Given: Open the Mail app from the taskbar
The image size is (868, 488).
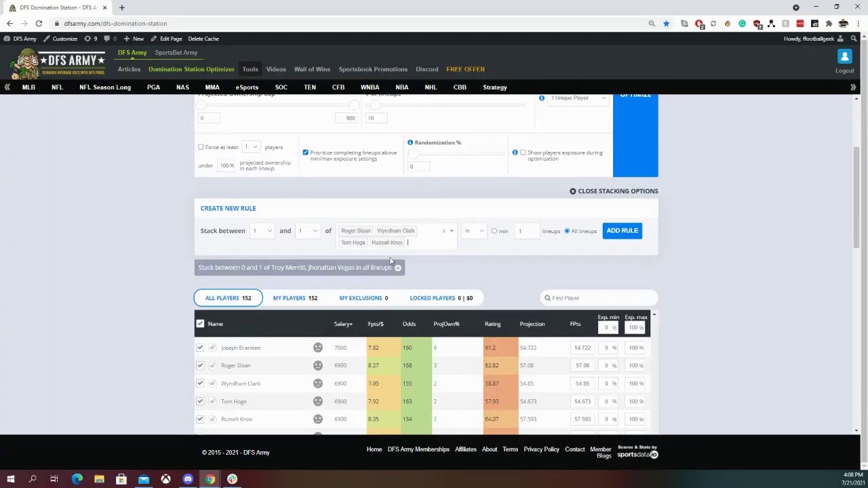Looking at the screenshot, I should tap(144, 479).
